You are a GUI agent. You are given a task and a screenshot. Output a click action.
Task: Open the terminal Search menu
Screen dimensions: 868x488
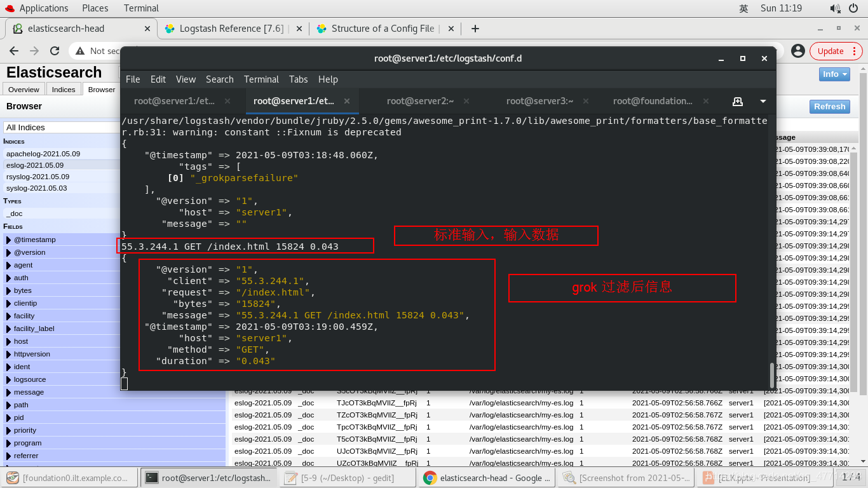(x=220, y=79)
